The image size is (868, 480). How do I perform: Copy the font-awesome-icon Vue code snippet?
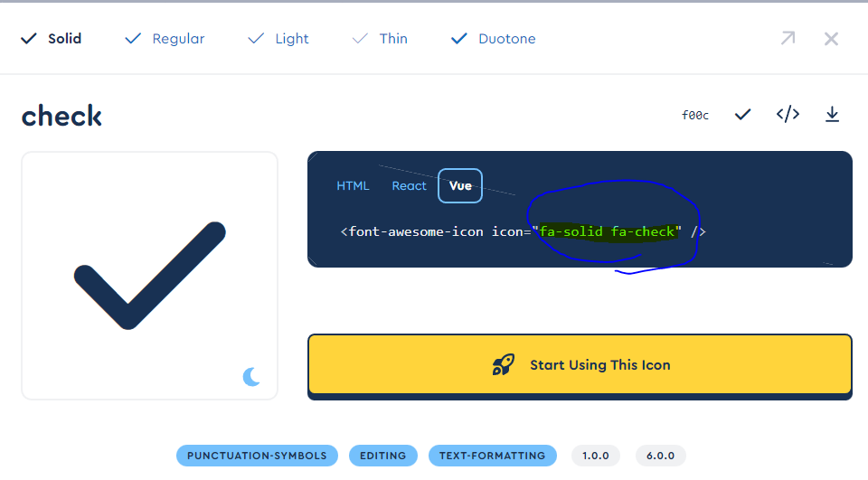(523, 231)
